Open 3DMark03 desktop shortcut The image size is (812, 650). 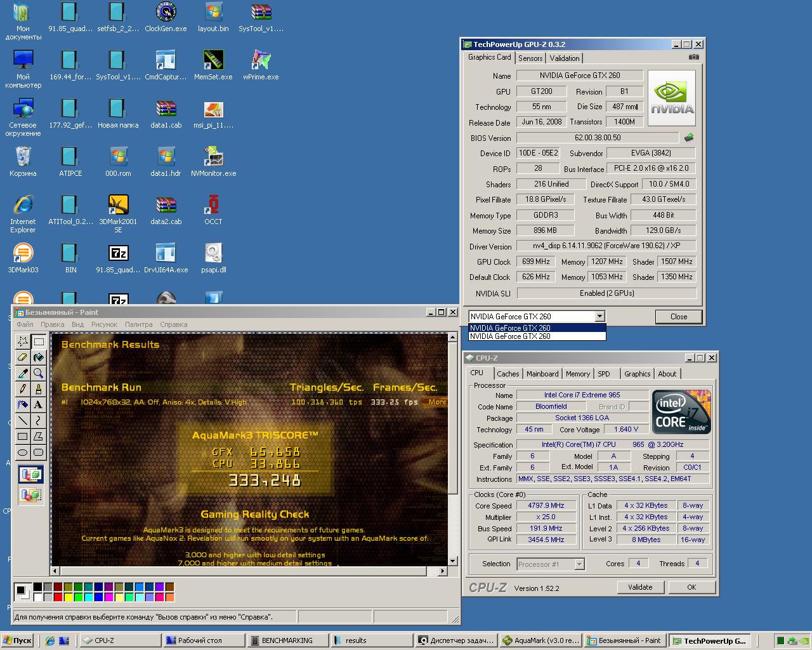[x=23, y=258]
